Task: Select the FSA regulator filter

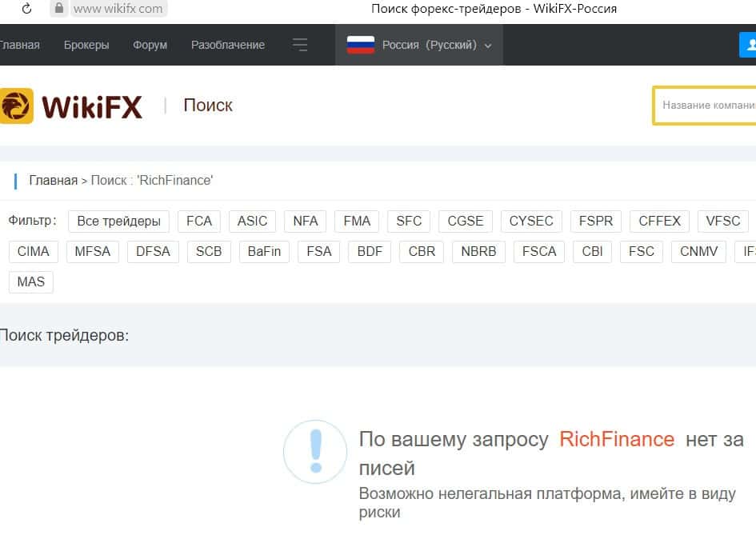Action: click(x=318, y=252)
